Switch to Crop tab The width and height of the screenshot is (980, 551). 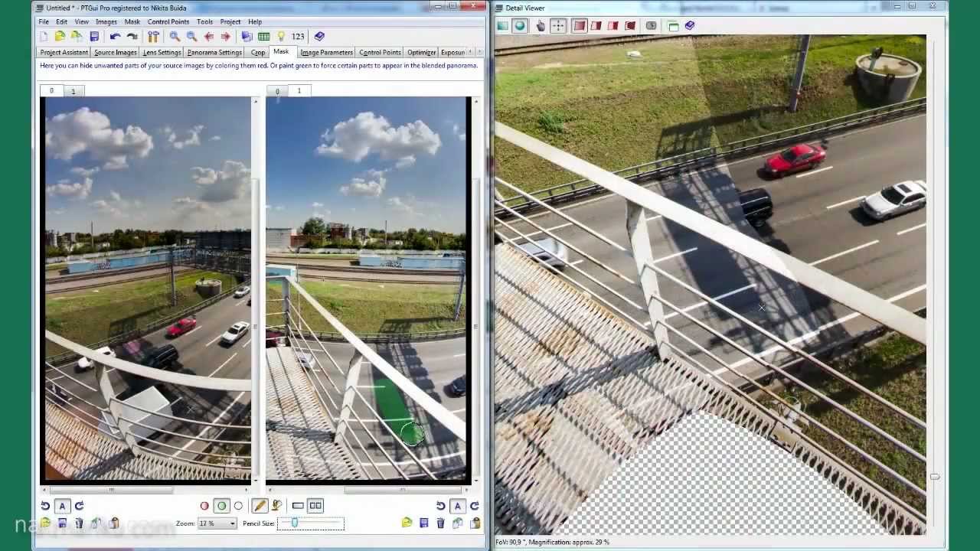tap(258, 53)
